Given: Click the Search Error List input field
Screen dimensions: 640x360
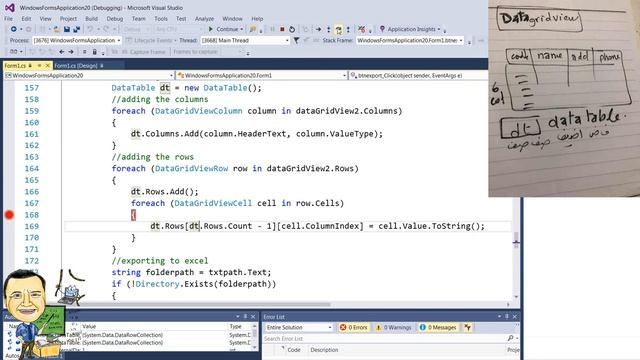Looking at the screenshot, I should point(385,338).
